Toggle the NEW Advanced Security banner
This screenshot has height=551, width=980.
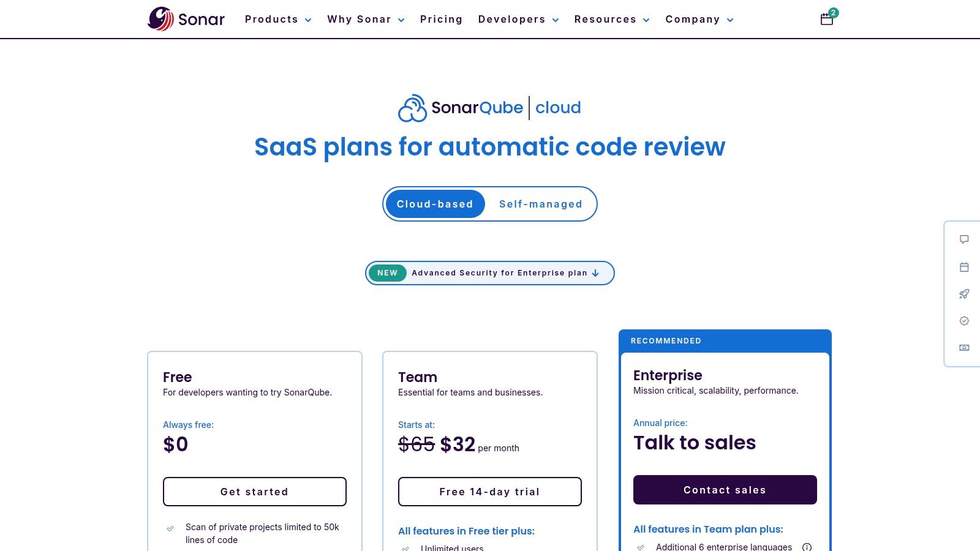tap(489, 273)
